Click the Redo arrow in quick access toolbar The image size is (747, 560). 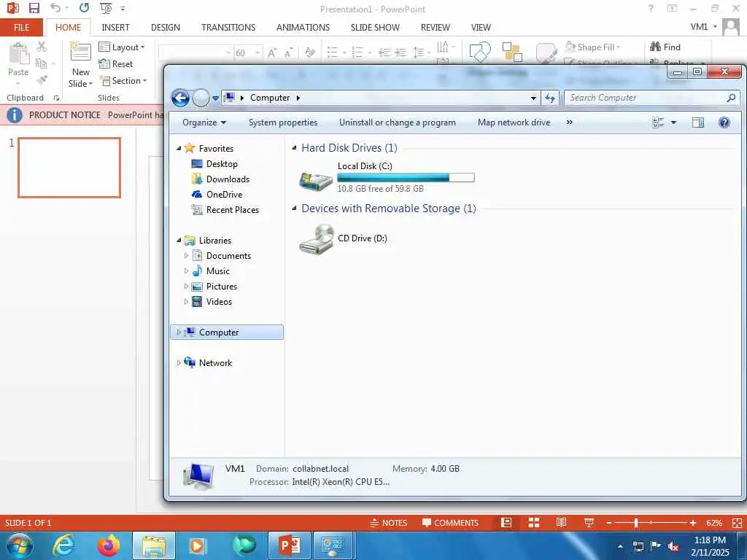point(85,8)
